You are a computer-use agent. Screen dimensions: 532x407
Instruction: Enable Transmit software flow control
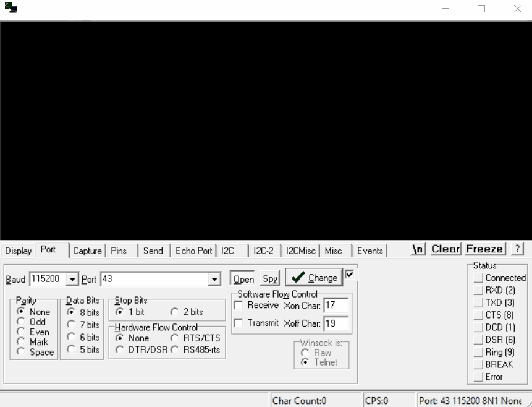pyautogui.click(x=239, y=323)
